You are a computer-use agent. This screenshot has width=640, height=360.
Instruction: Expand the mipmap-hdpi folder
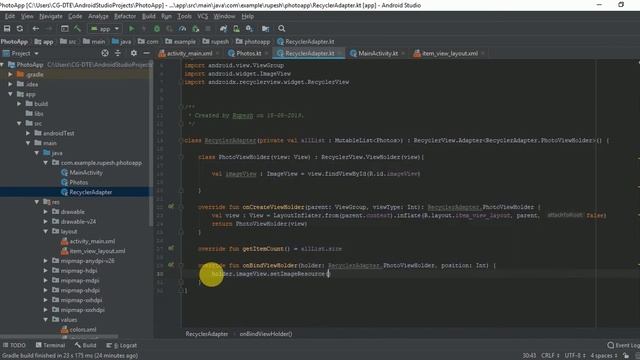pyautogui.click(x=46, y=270)
